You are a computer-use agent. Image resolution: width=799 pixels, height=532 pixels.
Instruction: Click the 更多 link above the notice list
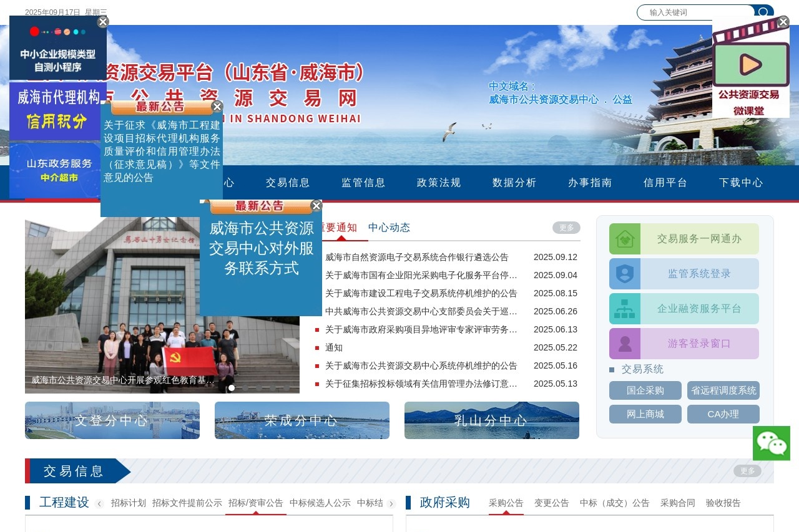(566, 228)
